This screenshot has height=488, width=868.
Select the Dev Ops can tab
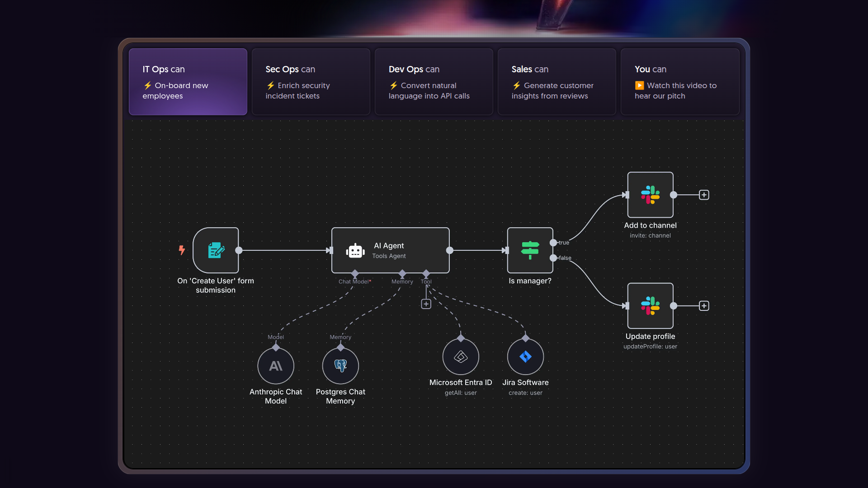(x=434, y=82)
